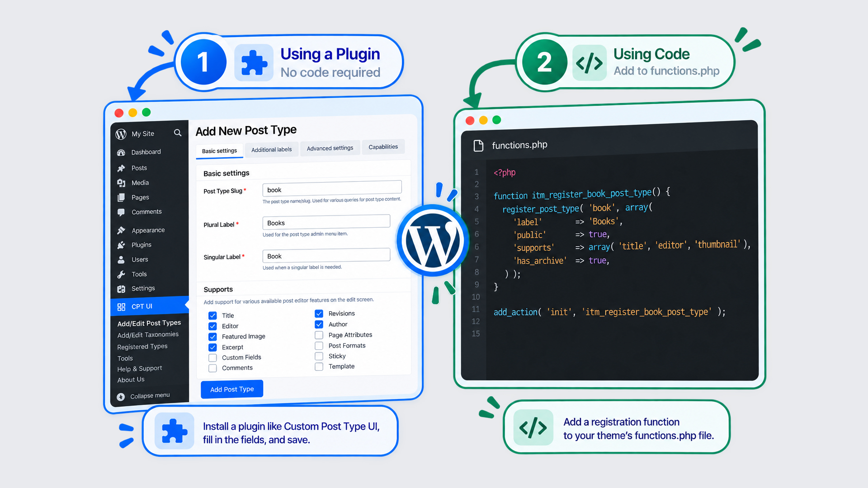Click code brackets icon beside Using Code
This screenshot has height=488, width=868.
(x=590, y=63)
